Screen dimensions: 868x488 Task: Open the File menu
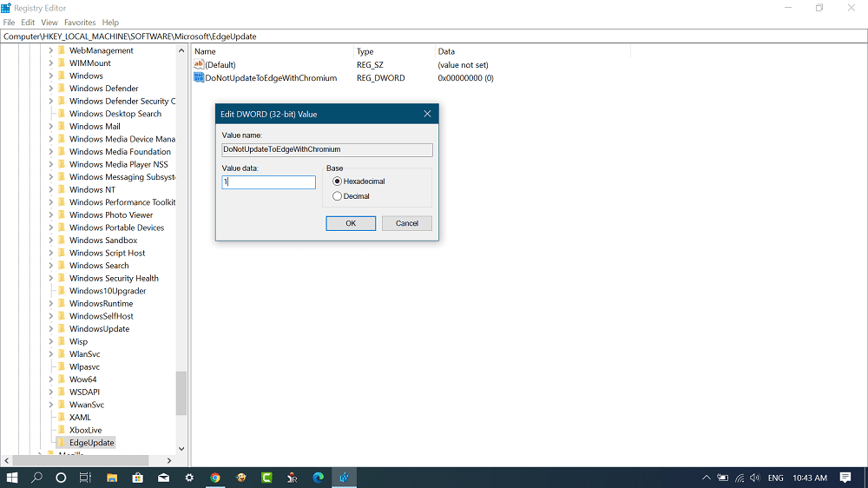[9, 23]
